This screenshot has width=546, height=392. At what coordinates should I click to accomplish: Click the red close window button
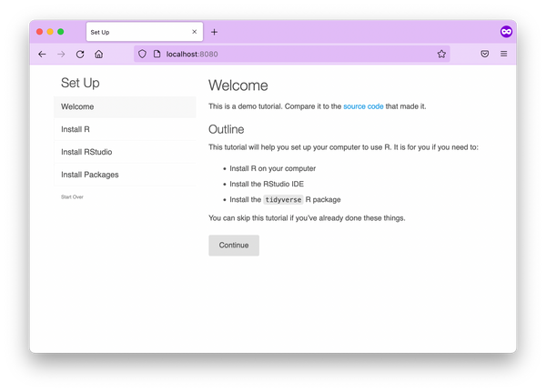[40, 32]
